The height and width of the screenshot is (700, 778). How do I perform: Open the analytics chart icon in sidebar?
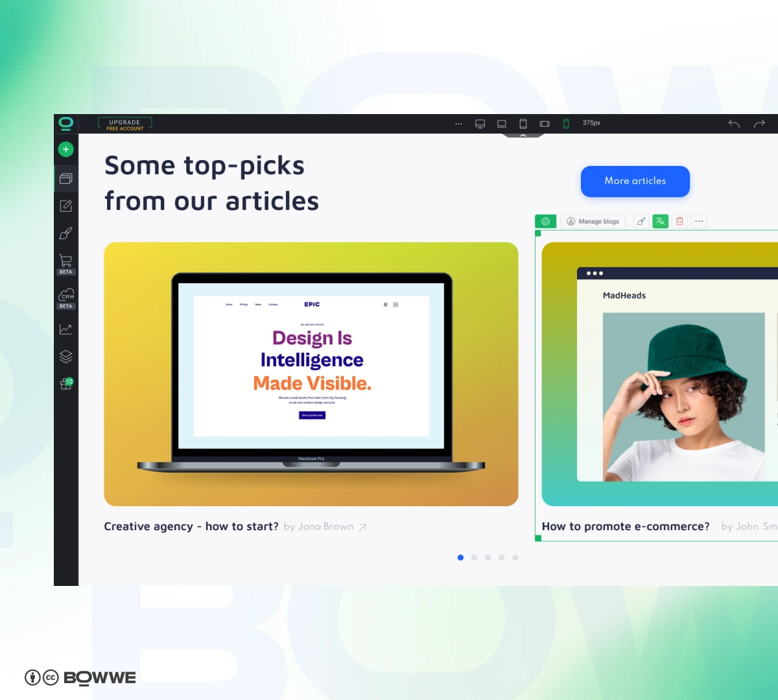[x=65, y=329]
